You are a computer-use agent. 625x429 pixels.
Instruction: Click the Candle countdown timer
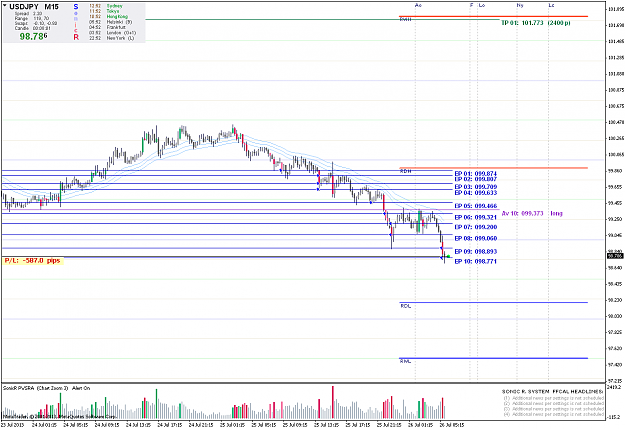(32, 28)
